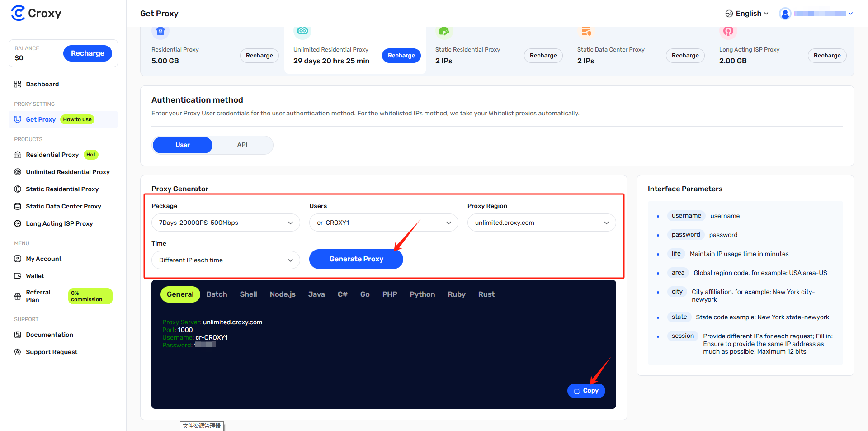Open the Package dropdown

pos(226,223)
